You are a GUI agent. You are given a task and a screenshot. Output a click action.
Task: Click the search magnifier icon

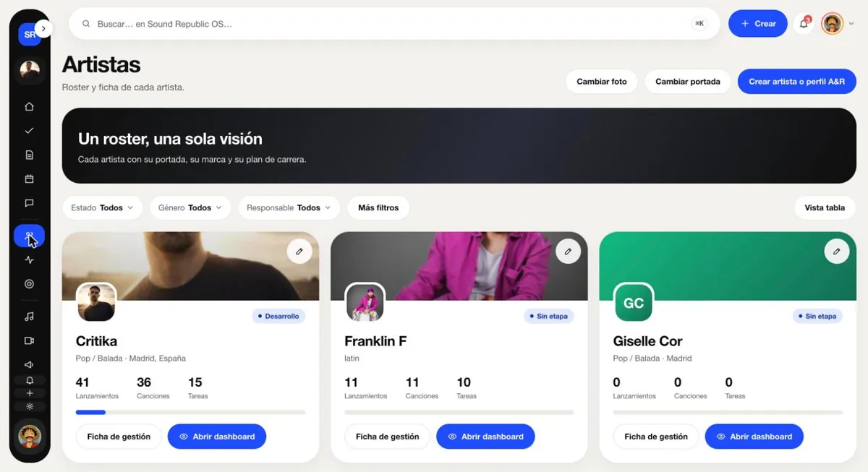86,24
